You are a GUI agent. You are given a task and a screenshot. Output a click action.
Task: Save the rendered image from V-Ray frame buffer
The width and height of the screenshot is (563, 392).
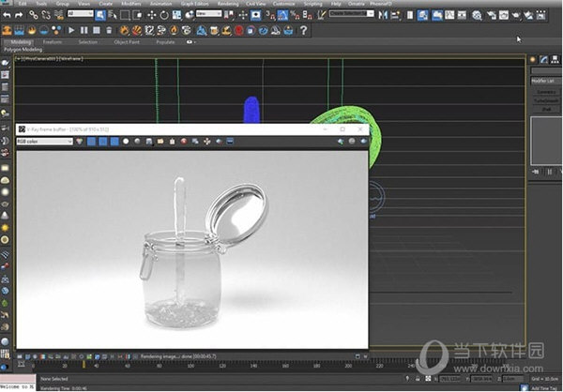point(149,142)
